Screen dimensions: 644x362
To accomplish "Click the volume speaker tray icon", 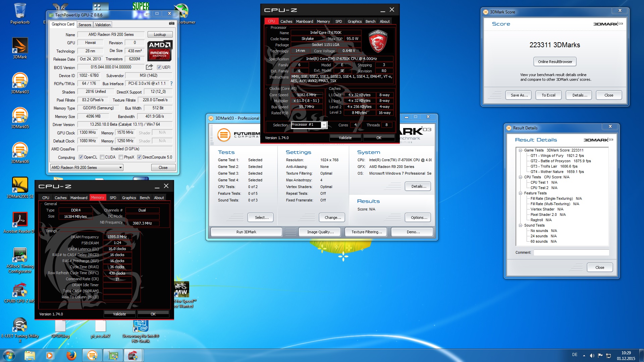I will pos(592,356).
